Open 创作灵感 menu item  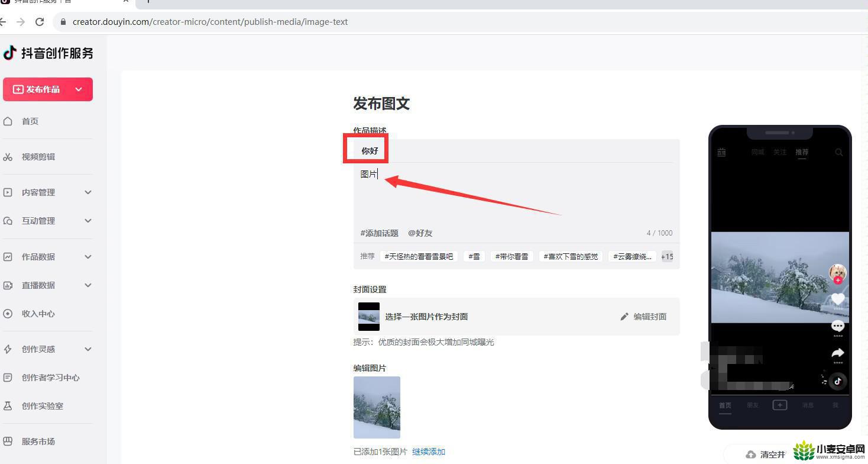[x=38, y=349]
